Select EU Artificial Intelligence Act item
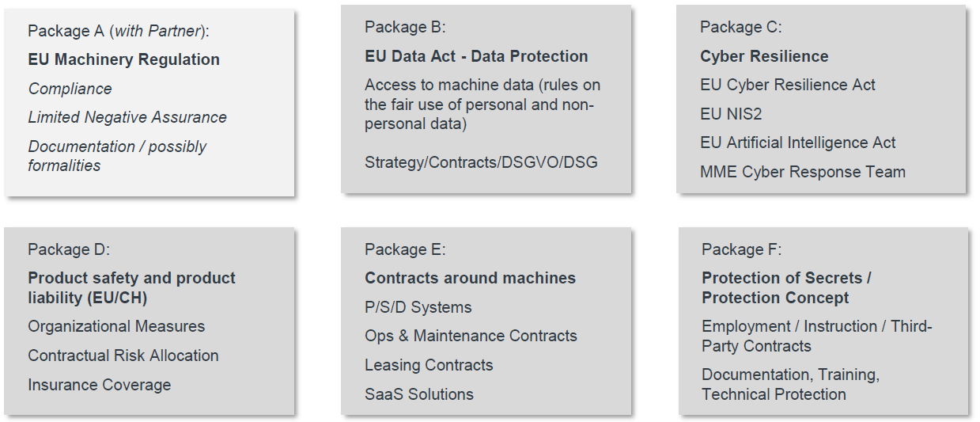 click(x=798, y=143)
